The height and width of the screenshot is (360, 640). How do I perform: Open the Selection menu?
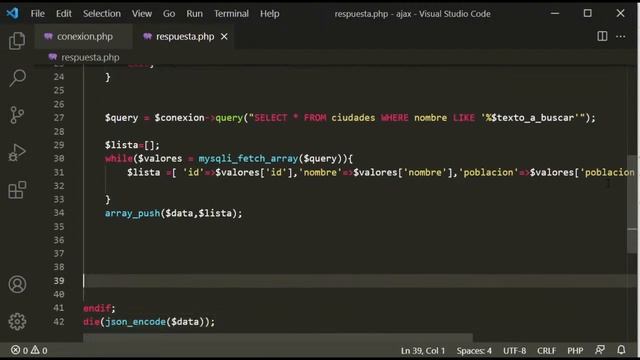click(102, 13)
